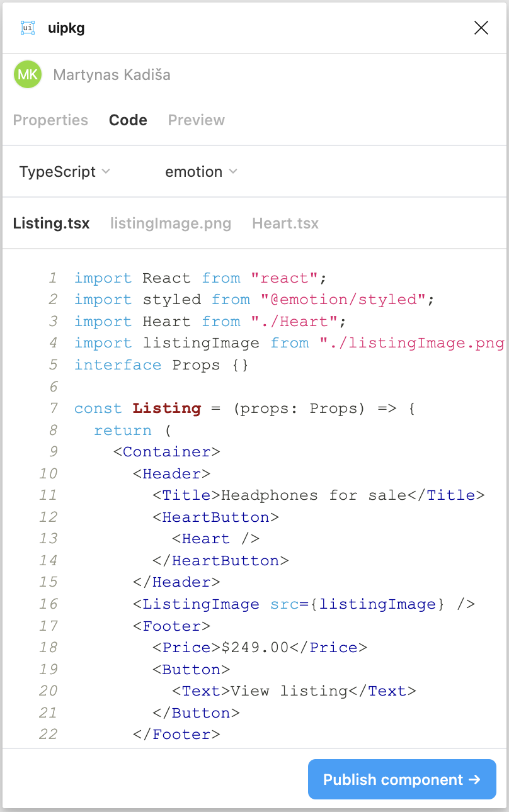Click line number 1 in the gutter
Screen dimensions: 509x812
[53, 278]
